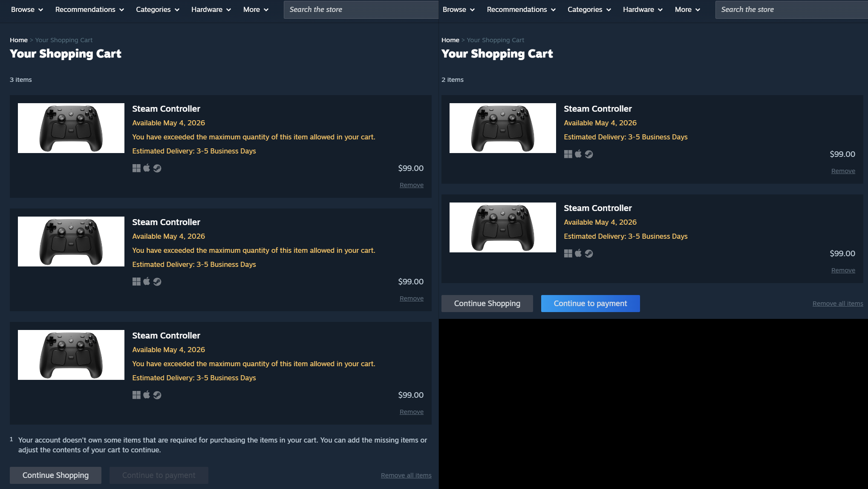The image size is (868, 489).
Task: Click the left Search the store field
Action: tap(361, 9)
